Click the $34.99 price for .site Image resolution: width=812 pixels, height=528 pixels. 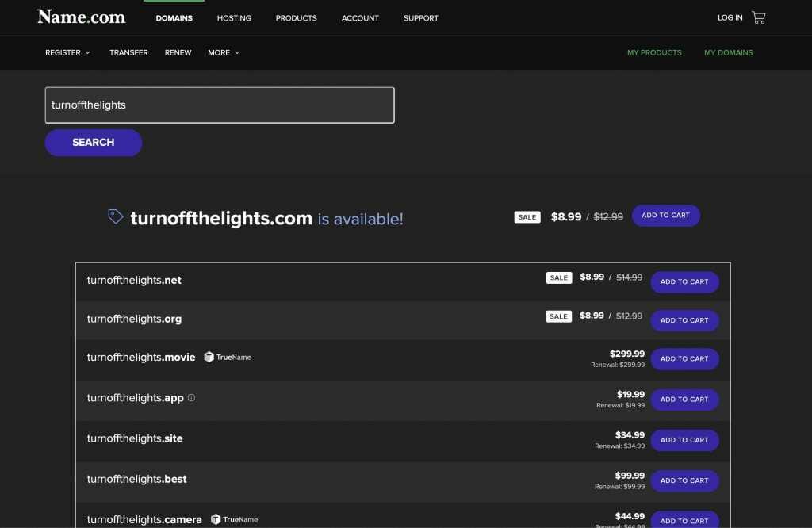pos(630,435)
